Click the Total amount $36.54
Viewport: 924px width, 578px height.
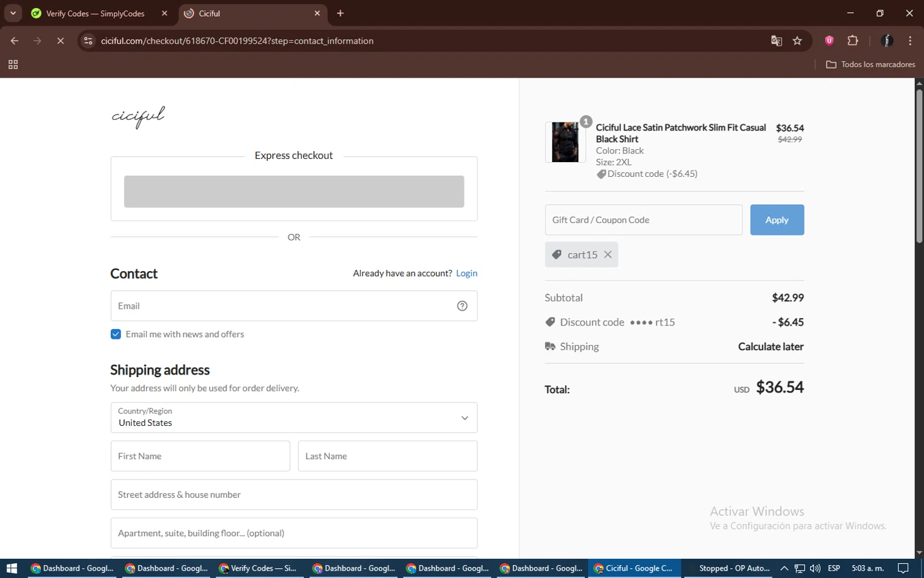(780, 387)
